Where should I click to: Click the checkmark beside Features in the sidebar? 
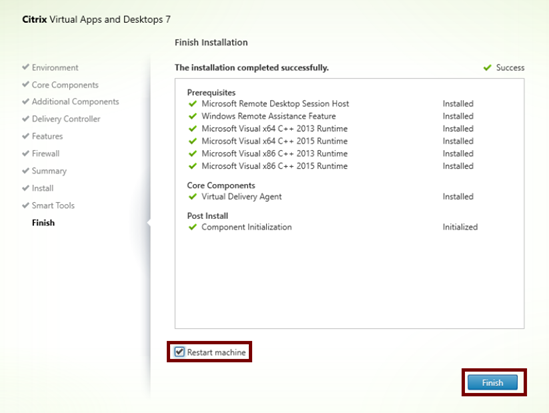click(x=25, y=135)
